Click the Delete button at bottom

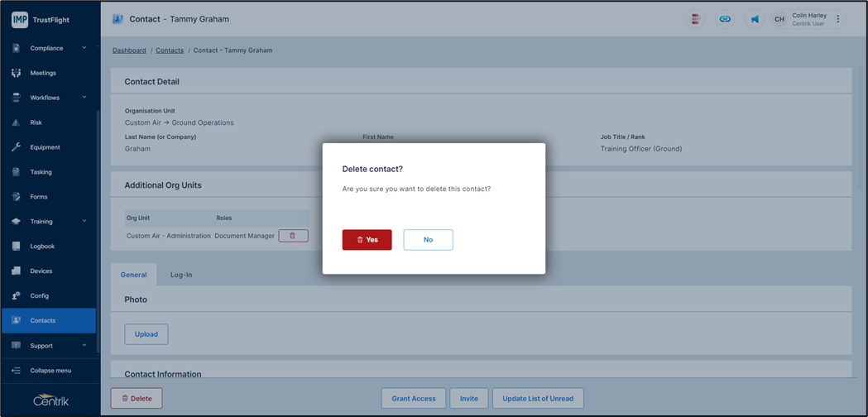(137, 398)
